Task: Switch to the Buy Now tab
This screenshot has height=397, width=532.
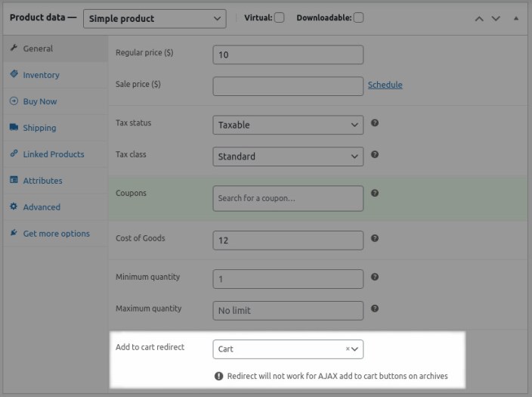Action: (x=56, y=101)
